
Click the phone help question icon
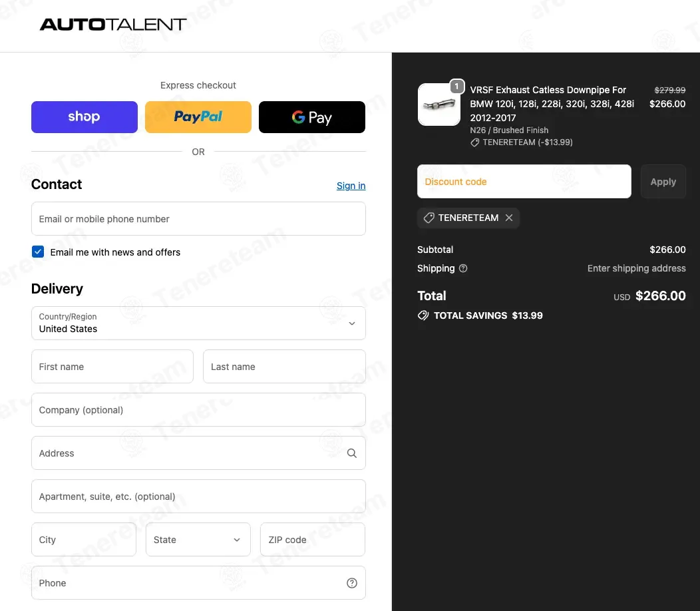(x=352, y=583)
